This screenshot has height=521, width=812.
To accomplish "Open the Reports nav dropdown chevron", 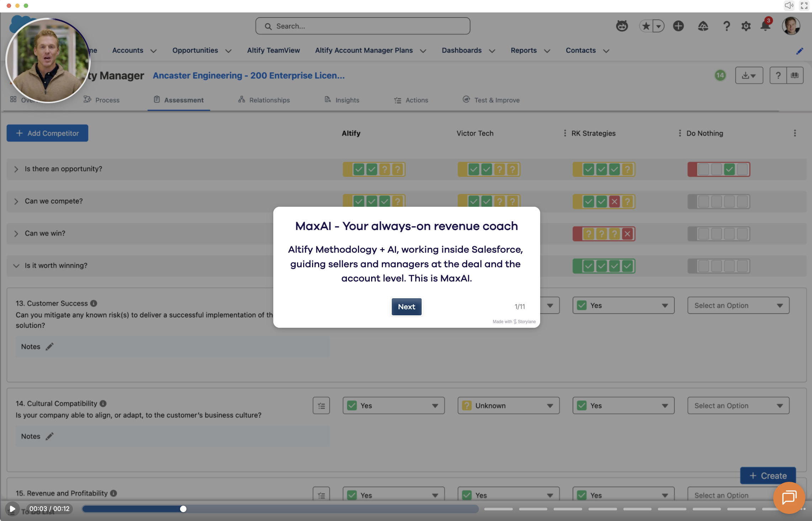I will (x=547, y=51).
